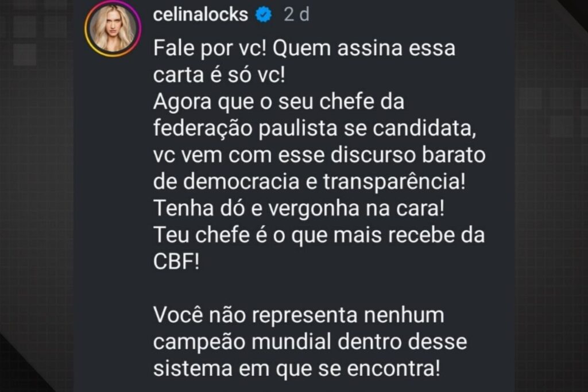Click the line 'Agora que o seu chefe da'

[278, 102]
